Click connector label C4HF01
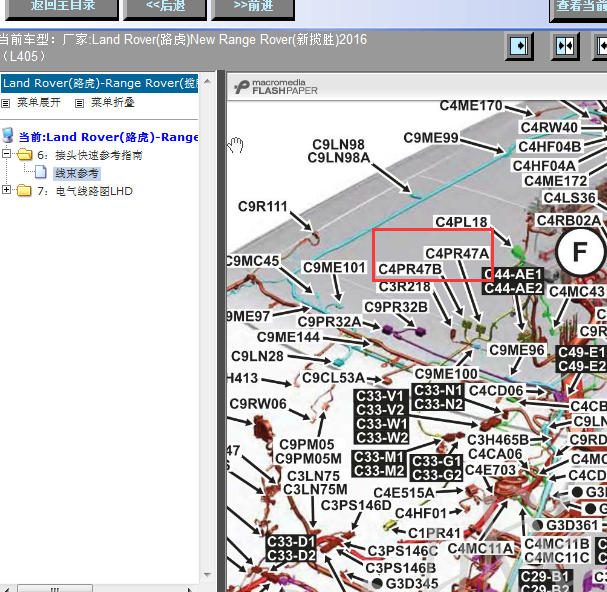The image size is (607, 592). click(421, 513)
